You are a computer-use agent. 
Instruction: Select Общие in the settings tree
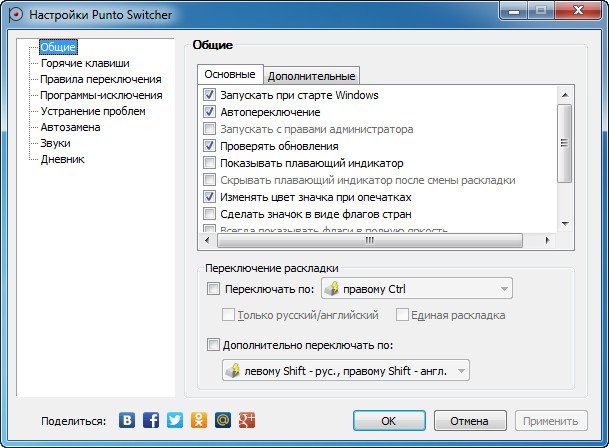[x=58, y=47]
